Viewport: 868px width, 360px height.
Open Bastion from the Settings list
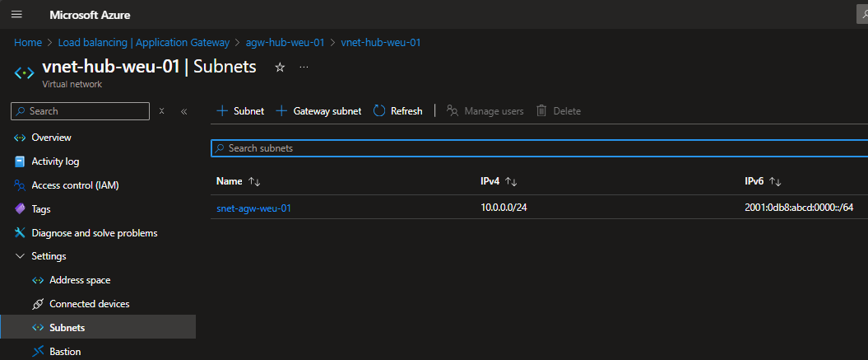click(x=65, y=352)
